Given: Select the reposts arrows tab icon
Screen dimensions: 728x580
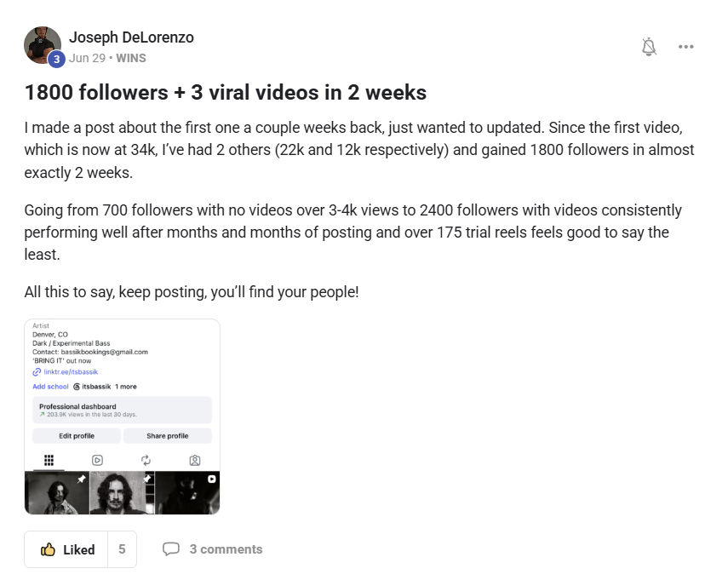Looking at the screenshot, I should pos(146,460).
